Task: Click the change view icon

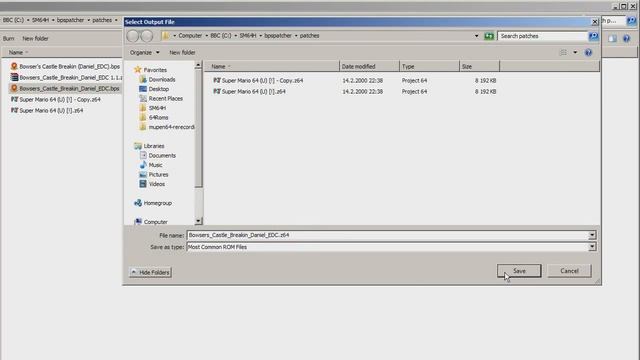Action: pos(563,53)
